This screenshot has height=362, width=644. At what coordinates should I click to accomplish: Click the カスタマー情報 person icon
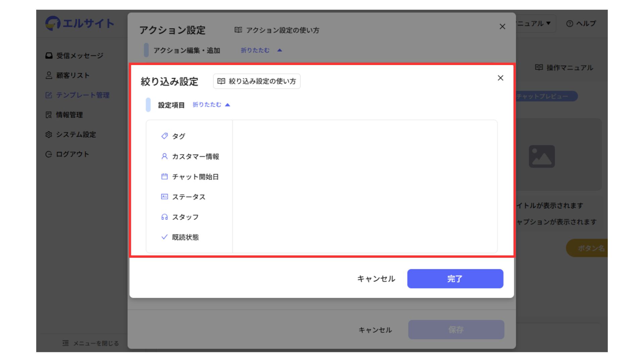[164, 156]
